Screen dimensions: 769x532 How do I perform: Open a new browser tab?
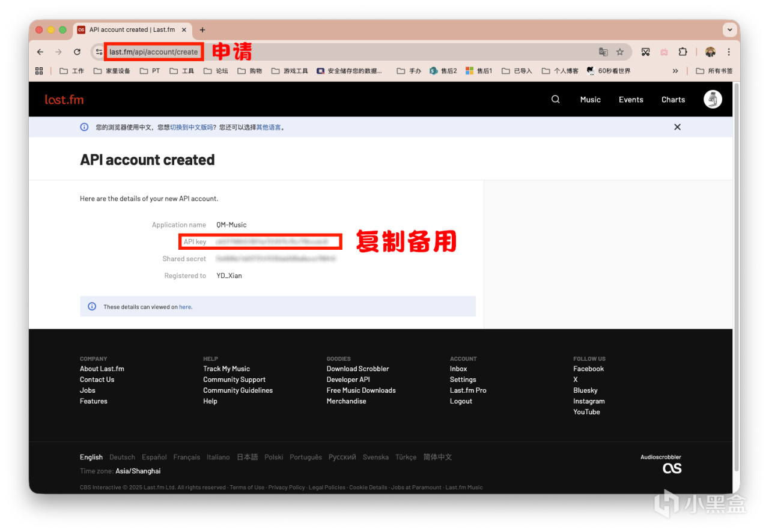click(x=202, y=30)
